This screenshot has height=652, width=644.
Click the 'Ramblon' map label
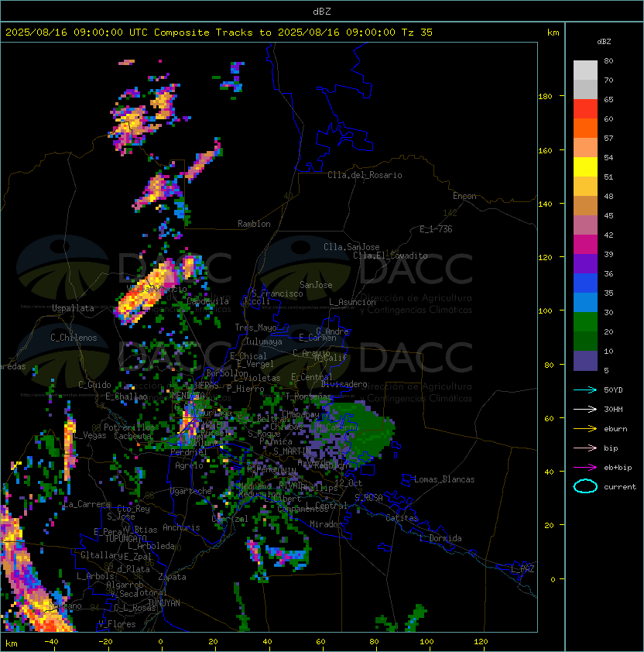click(x=254, y=224)
